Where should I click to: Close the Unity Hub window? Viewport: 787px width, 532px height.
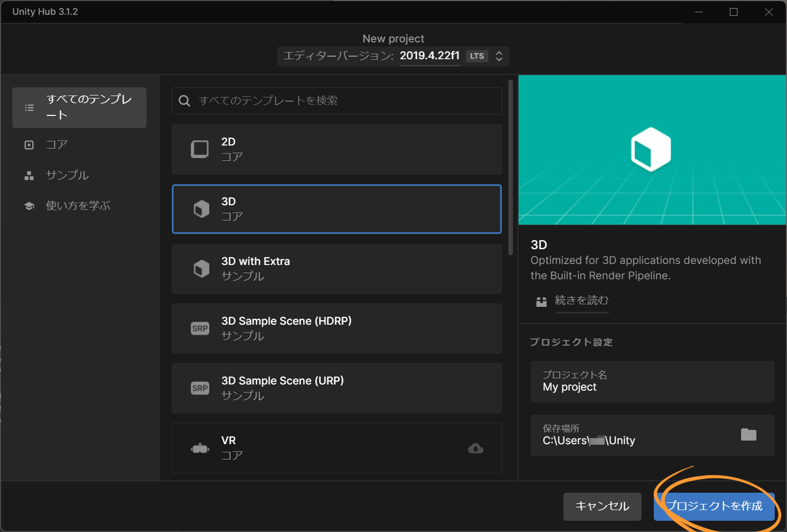pyautogui.click(x=771, y=12)
